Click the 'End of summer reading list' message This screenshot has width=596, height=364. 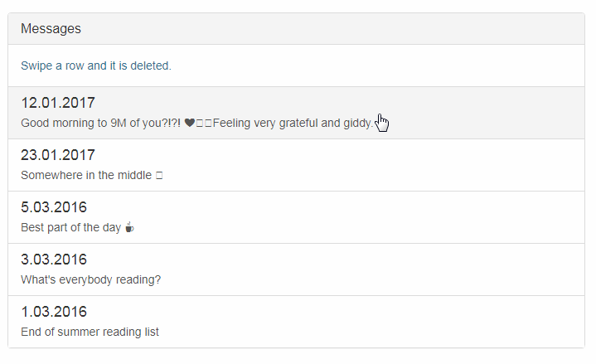point(90,332)
